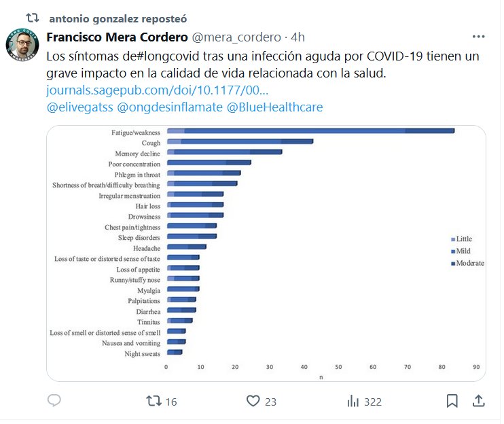
Task: Open the antonio gonzalez reposteó label
Action: 119,18
